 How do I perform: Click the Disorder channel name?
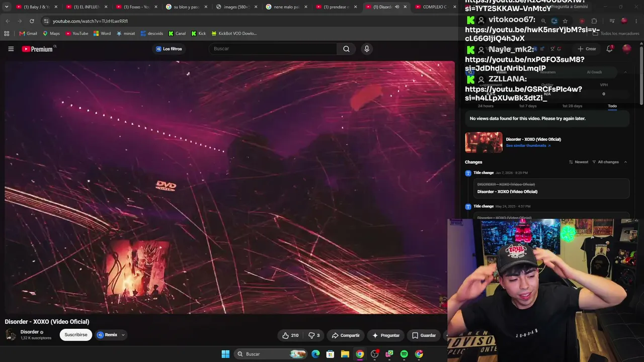click(x=30, y=332)
